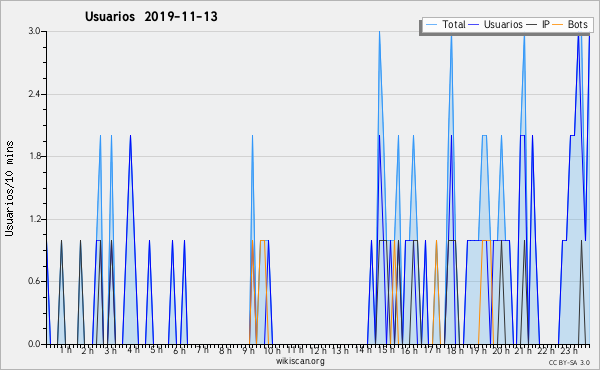Click the y-axis value '0.6'

coord(34,282)
